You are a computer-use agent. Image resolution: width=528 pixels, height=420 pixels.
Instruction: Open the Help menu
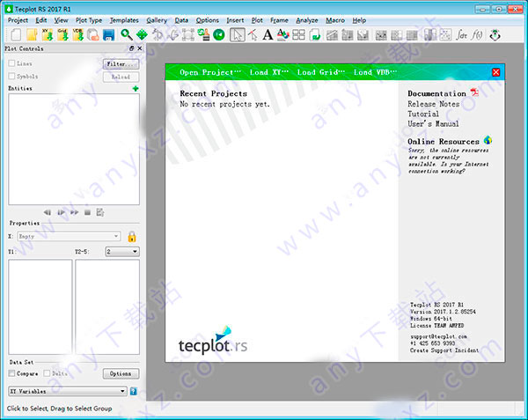pos(359,20)
